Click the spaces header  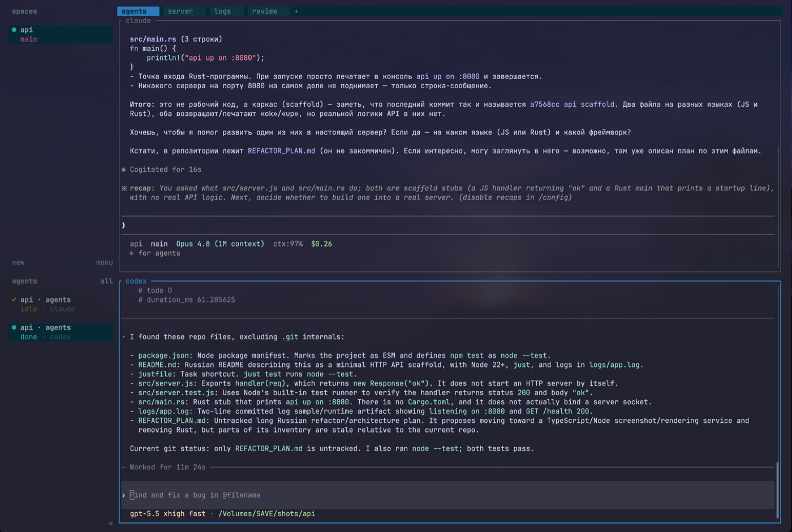(x=24, y=11)
